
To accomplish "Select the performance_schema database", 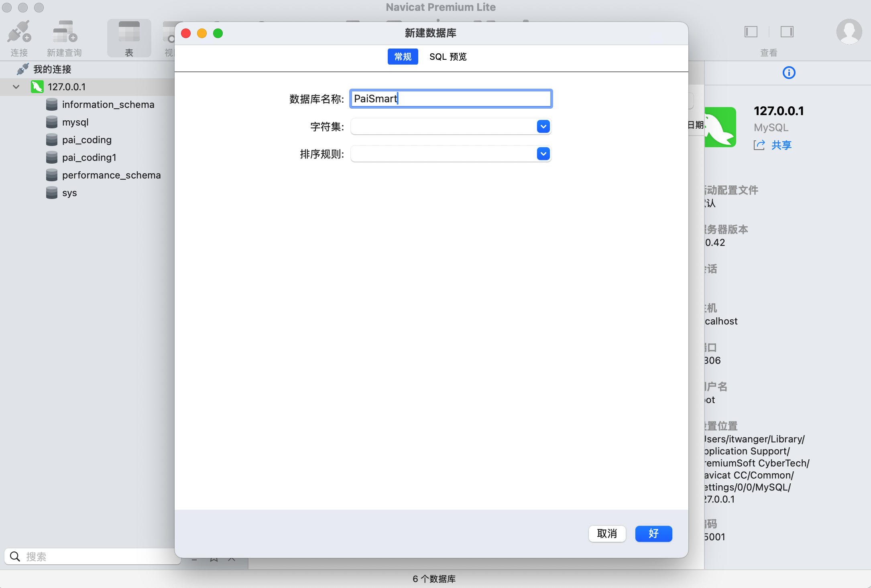I will 111,175.
